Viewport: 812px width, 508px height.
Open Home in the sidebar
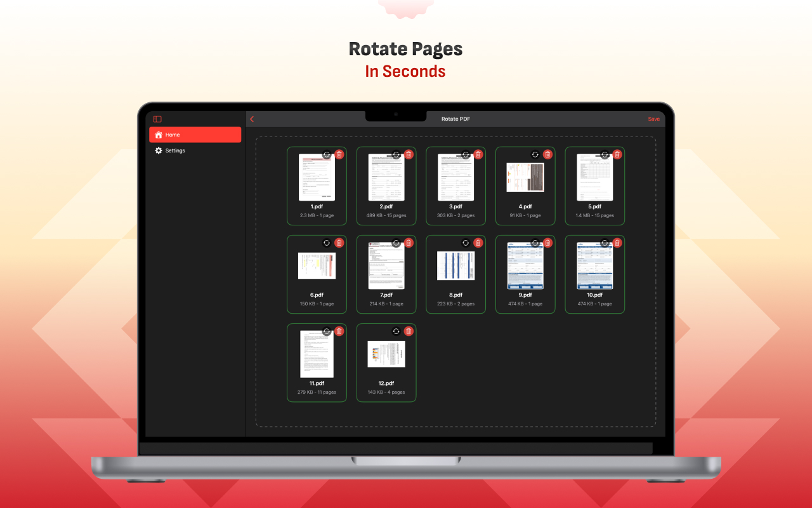[x=195, y=135]
